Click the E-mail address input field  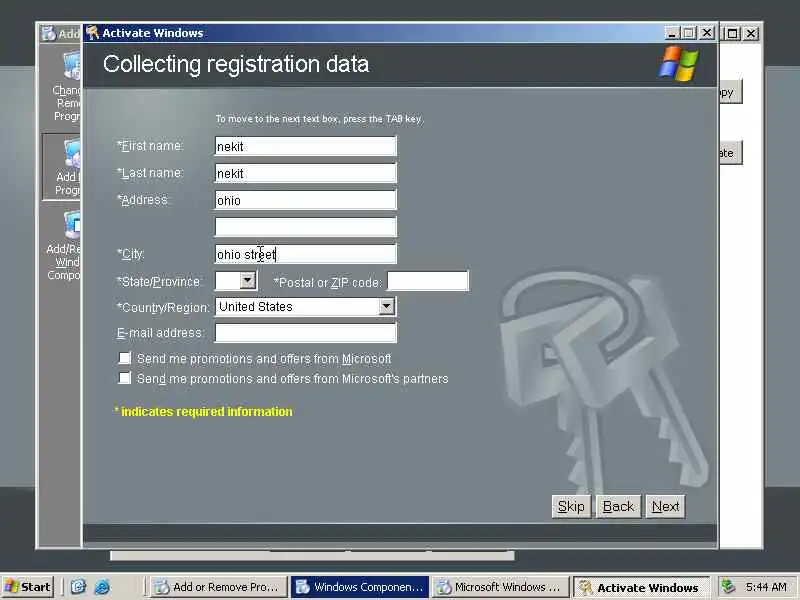(306, 333)
